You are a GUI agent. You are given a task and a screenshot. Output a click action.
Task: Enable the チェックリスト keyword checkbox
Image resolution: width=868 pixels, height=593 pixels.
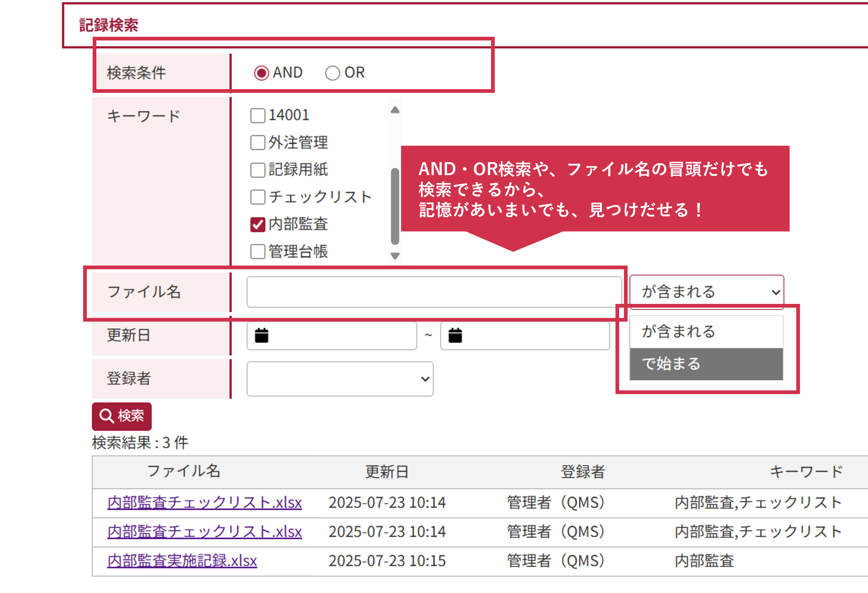coord(258,197)
